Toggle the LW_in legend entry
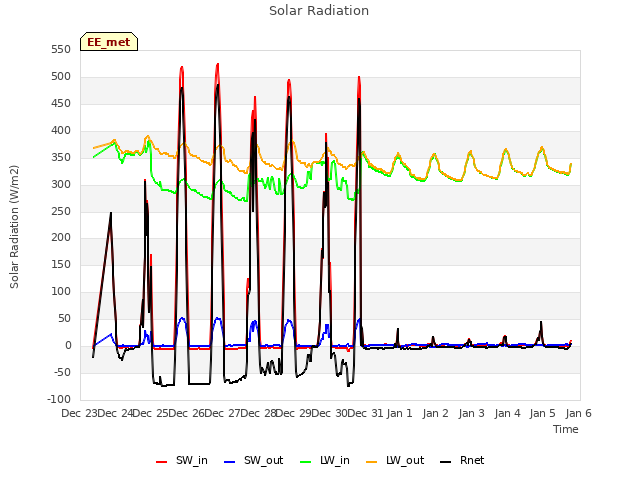Screen dimensions: 640x480 325,460
